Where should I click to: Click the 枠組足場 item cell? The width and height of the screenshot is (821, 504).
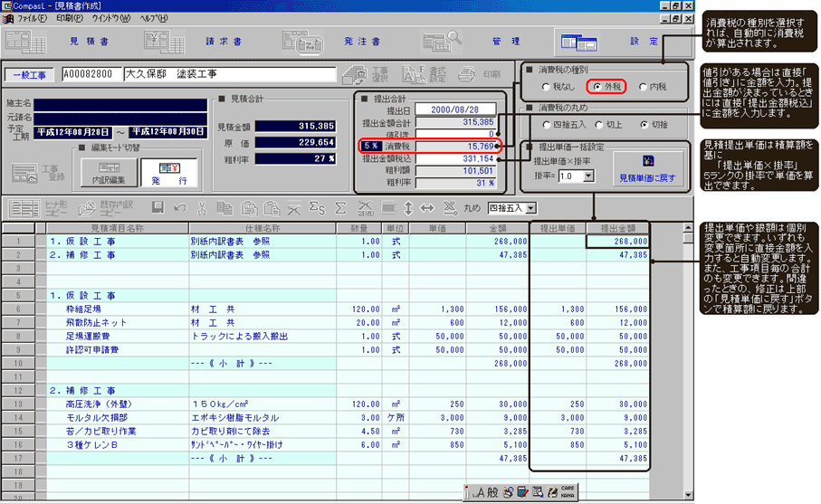coord(118,309)
